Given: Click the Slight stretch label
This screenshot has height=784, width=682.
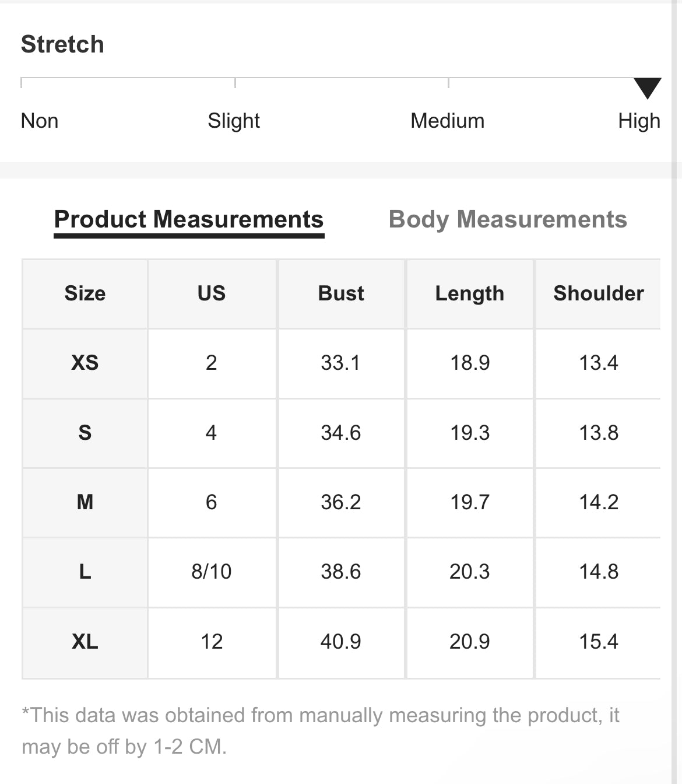Looking at the screenshot, I should point(233,121).
